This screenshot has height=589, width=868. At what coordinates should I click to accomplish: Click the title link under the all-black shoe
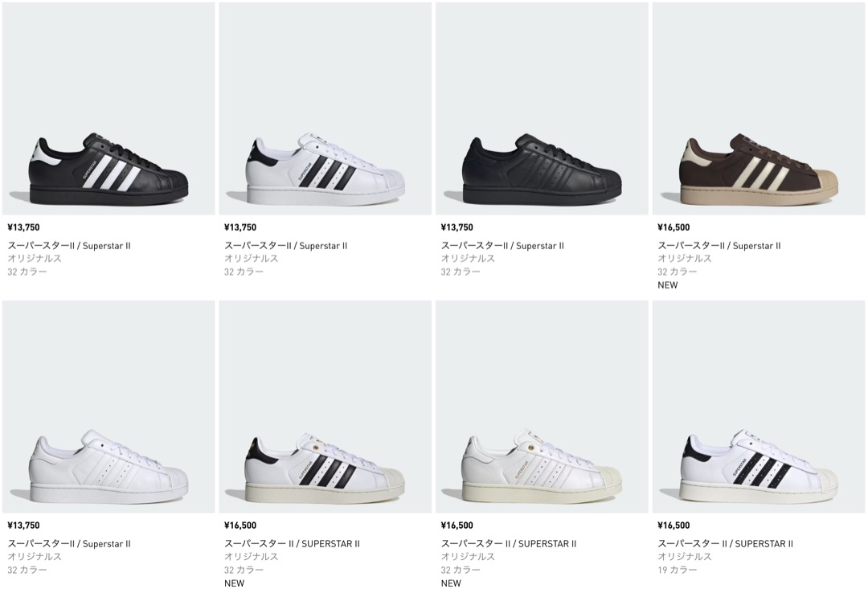pos(502,246)
